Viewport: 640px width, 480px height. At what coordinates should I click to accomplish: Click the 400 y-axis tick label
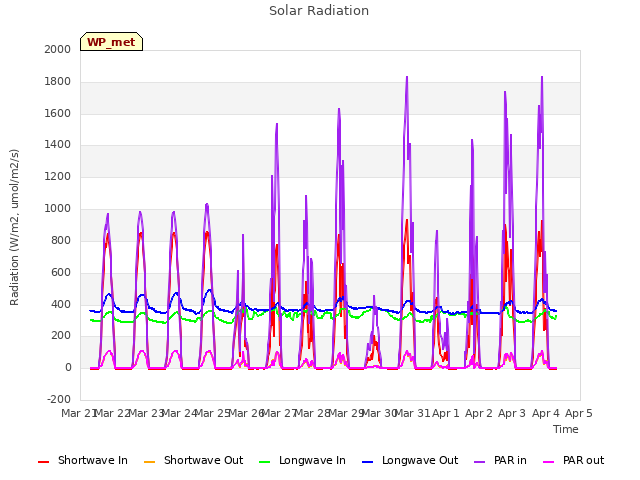(61, 304)
